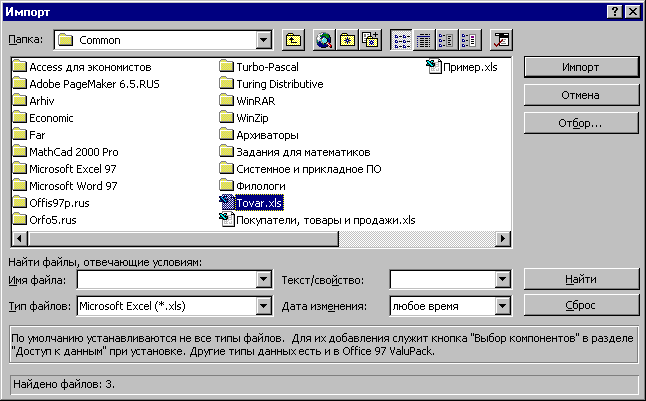Open the Commands and Settings icon

pyautogui.click(x=501, y=40)
